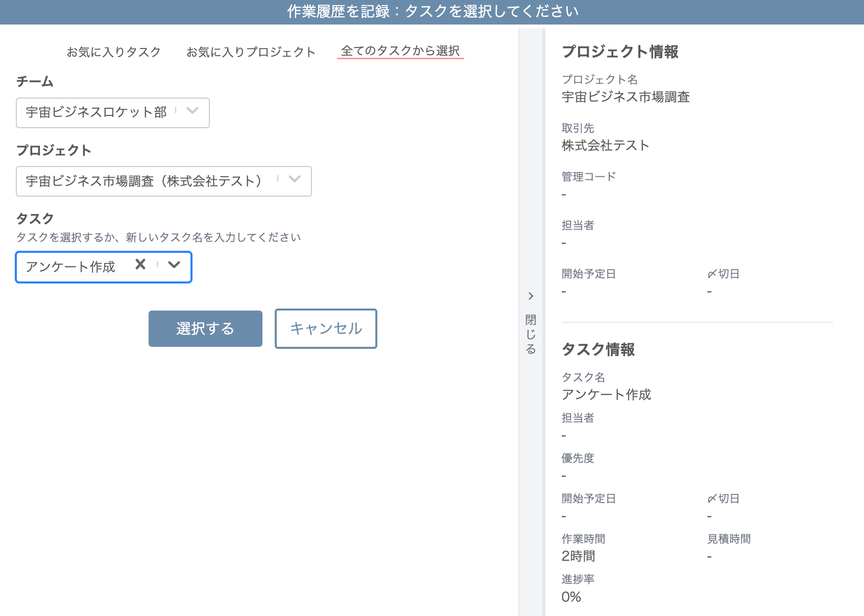Switch to the お気に入りタスク tab
Screen dimensions: 864x616
coord(113,51)
